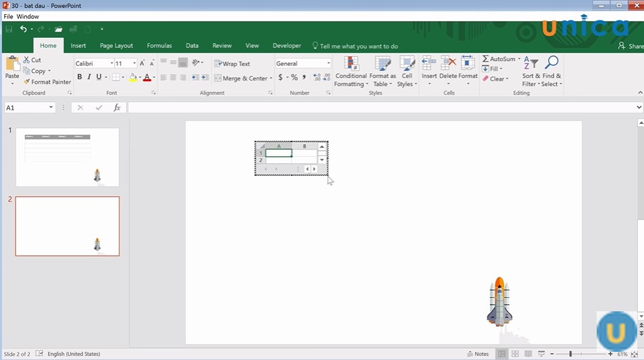The width and height of the screenshot is (644, 360).
Task: Apply the Fill Color bucket icon
Action: tap(132, 77)
